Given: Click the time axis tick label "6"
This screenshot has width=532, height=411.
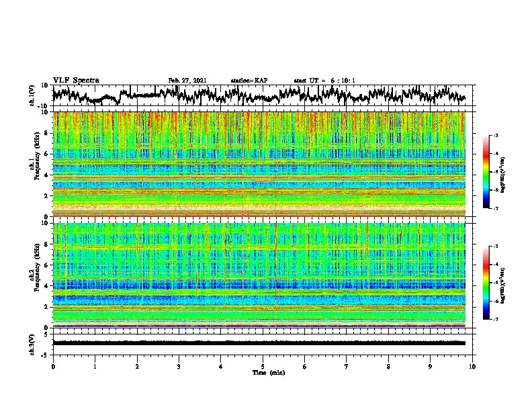Looking at the screenshot, I should [x=305, y=367].
